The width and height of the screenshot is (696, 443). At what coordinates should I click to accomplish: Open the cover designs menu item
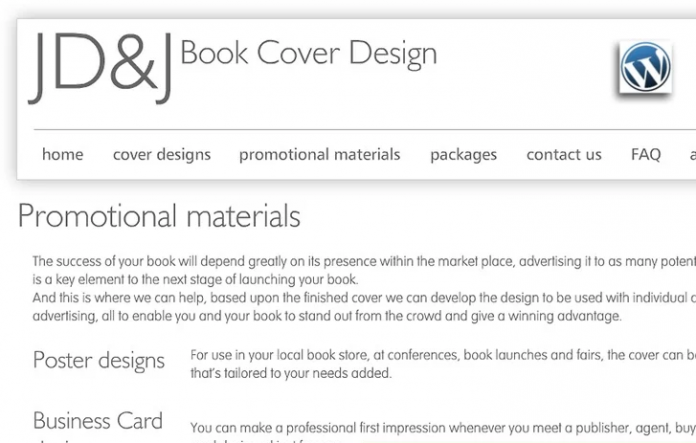tap(162, 154)
